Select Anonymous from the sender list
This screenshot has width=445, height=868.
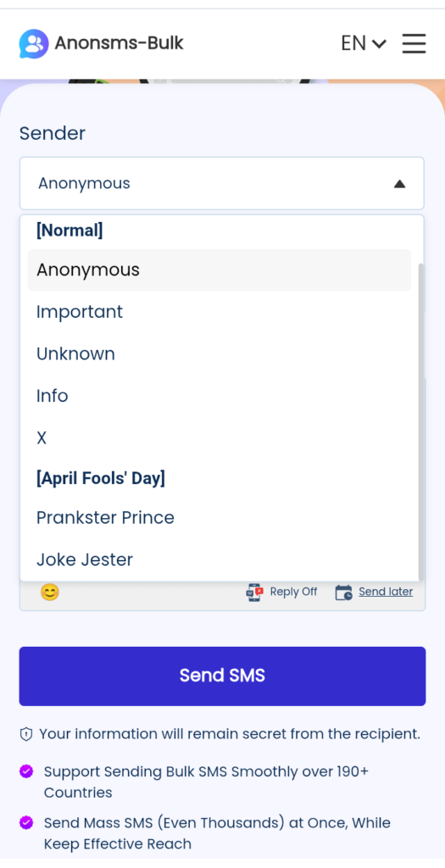coord(220,270)
